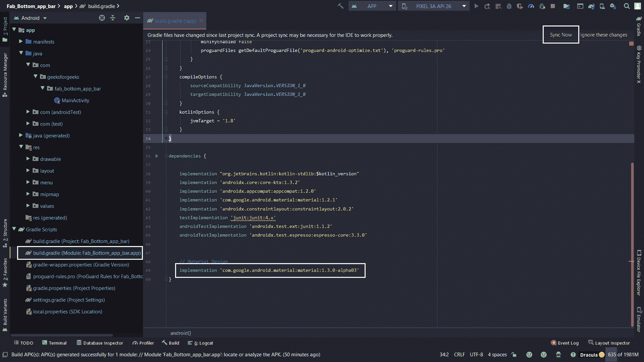The image size is (644, 362).
Task: Run the app with the play icon
Action: point(476,6)
